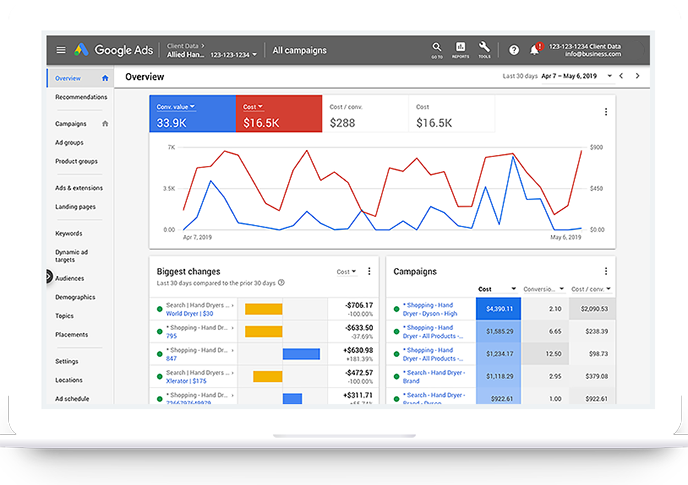Open Landing pages in the sidebar

[75, 207]
